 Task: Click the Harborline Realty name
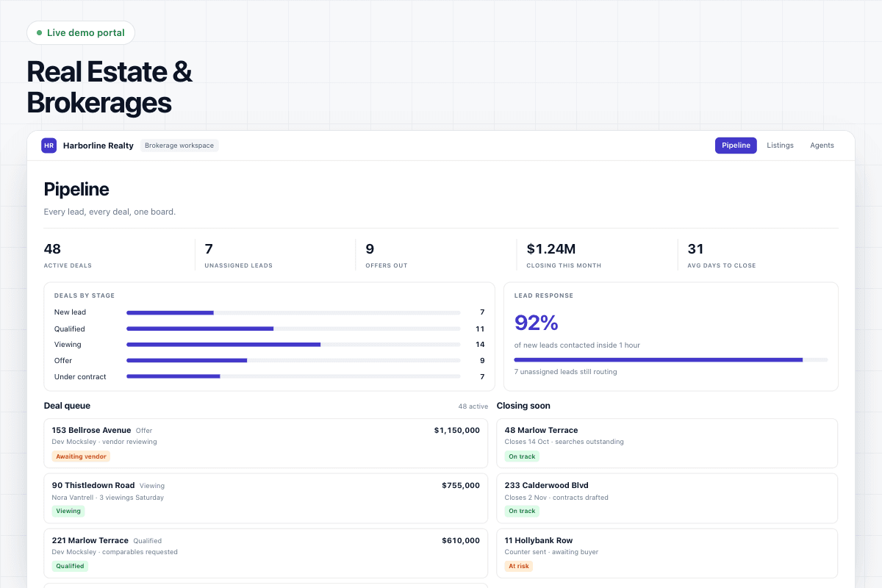click(98, 146)
